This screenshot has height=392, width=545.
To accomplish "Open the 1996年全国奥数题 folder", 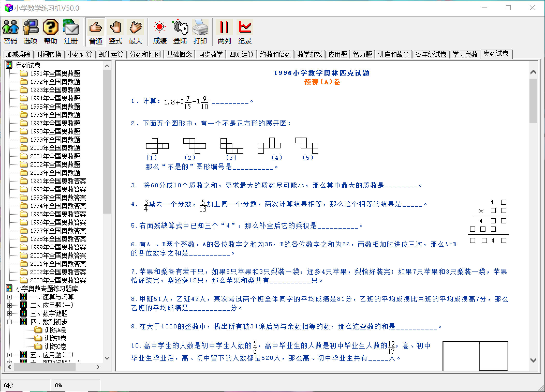I will (50, 115).
